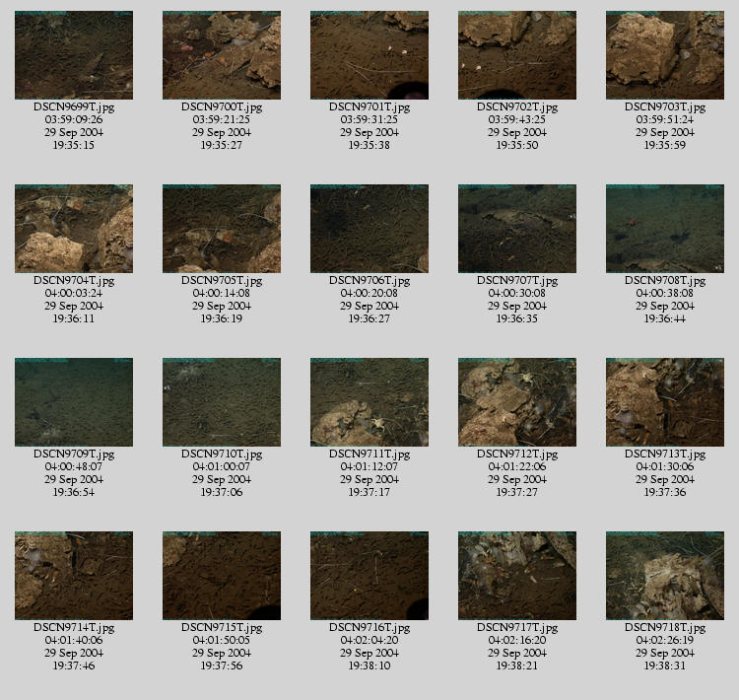Click the DSCN9718T.jpg picture
The image size is (739, 700).
[665, 576]
